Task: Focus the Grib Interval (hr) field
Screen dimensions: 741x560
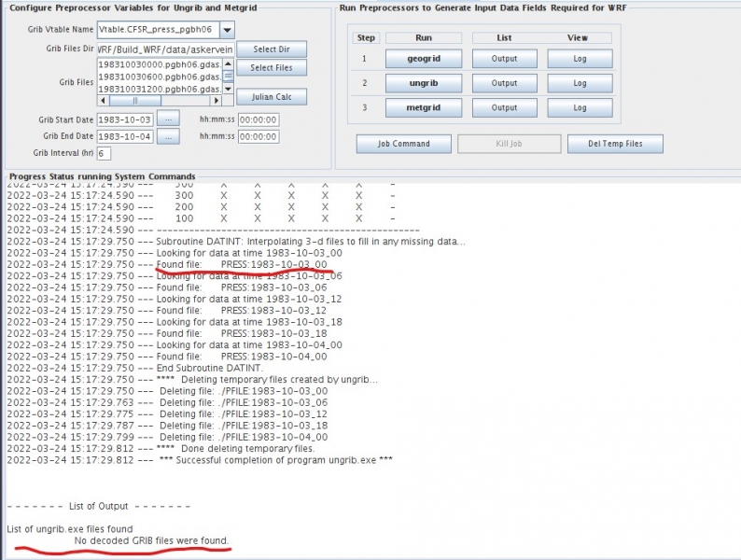Action: click(104, 153)
